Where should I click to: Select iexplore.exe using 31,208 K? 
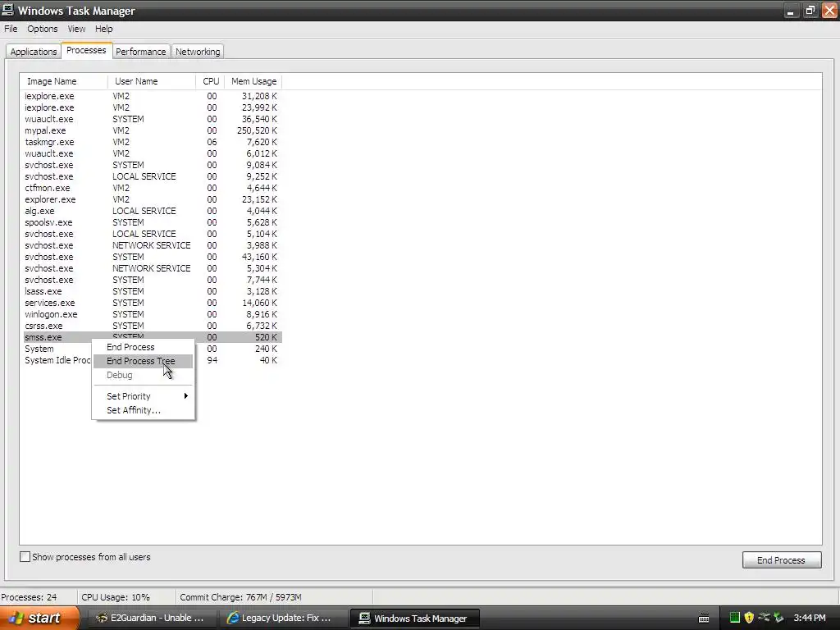(x=153, y=96)
